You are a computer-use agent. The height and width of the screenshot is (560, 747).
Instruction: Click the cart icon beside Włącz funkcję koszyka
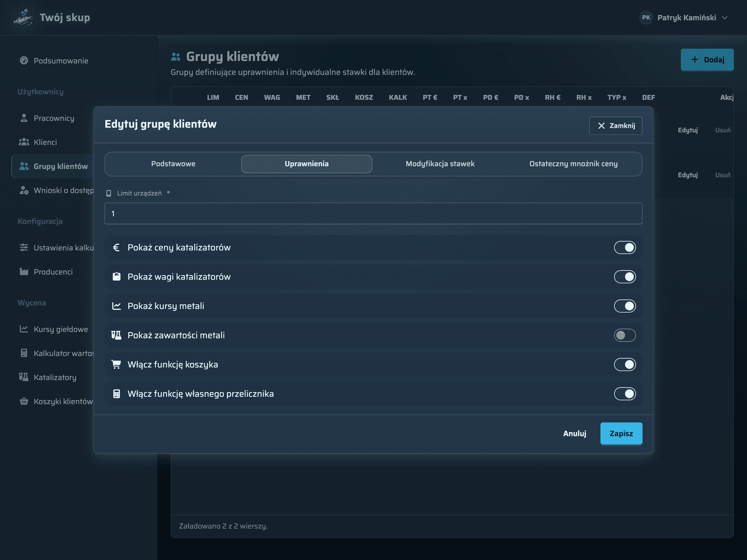116,364
